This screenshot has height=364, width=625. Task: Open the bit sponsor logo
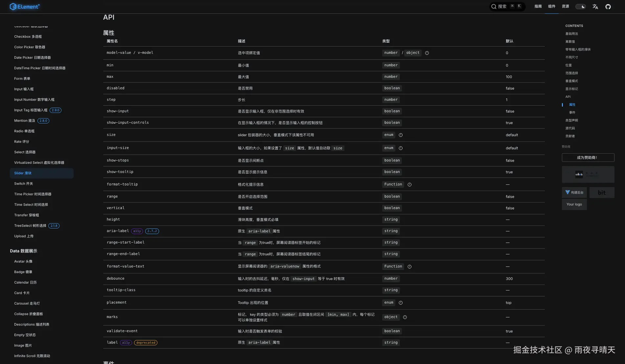(602, 193)
